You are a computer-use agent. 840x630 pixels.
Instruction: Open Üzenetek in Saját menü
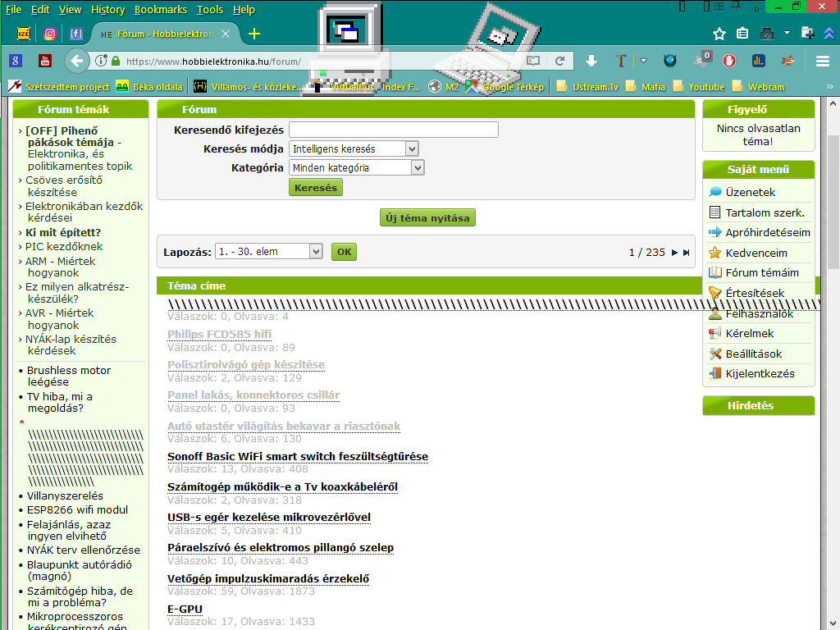(x=750, y=192)
